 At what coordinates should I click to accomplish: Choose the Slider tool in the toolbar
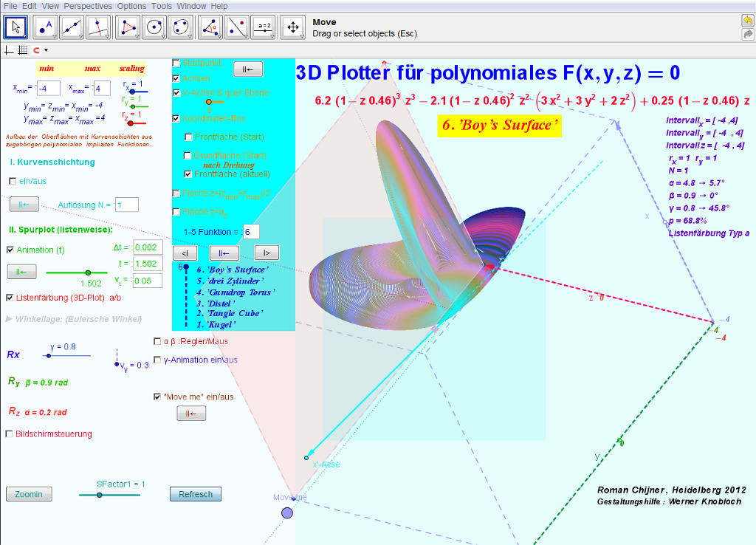[264, 27]
